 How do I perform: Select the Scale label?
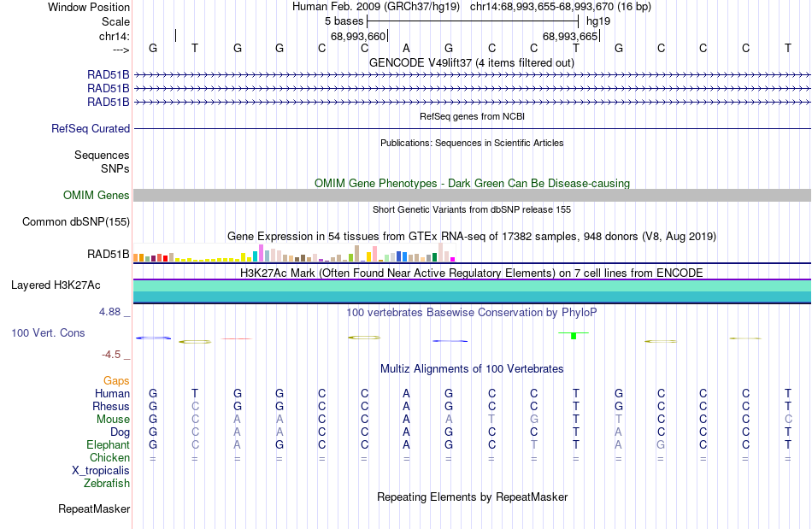pos(115,21)
